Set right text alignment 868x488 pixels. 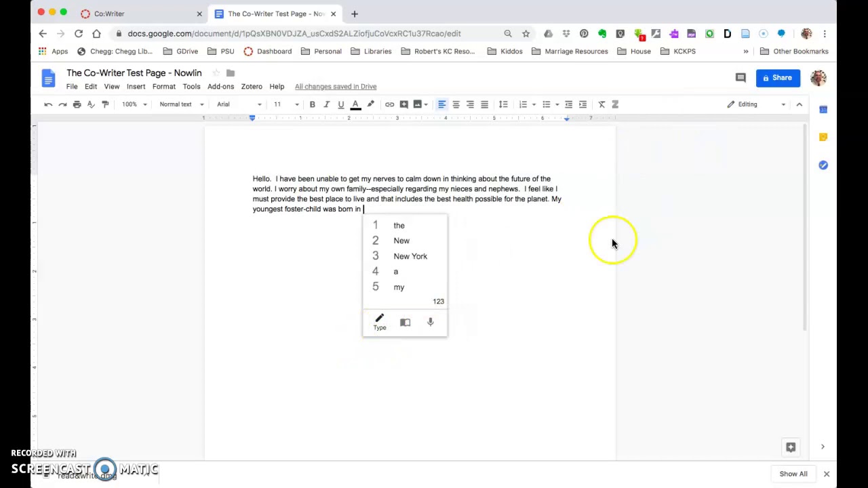point(470,104)
